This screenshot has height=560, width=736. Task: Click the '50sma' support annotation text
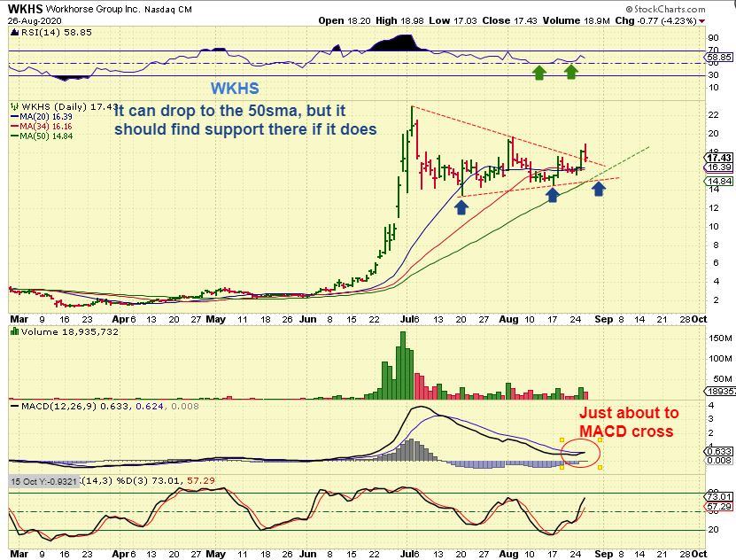tap(245, 120)
